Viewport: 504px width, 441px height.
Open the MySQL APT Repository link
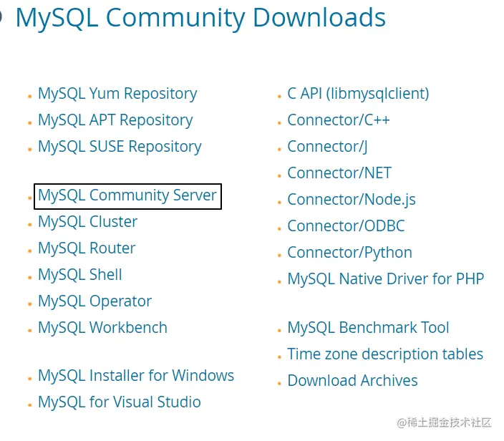click(115, 120)
